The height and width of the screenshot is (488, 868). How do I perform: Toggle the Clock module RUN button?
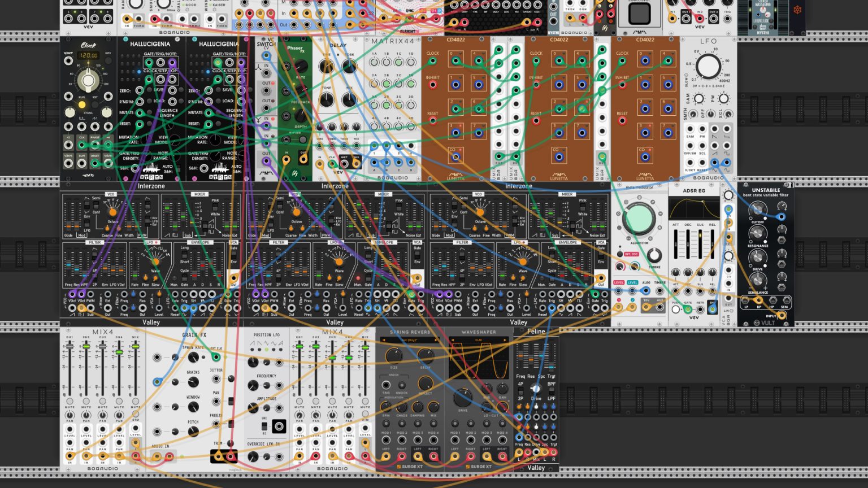coord(82,105)
